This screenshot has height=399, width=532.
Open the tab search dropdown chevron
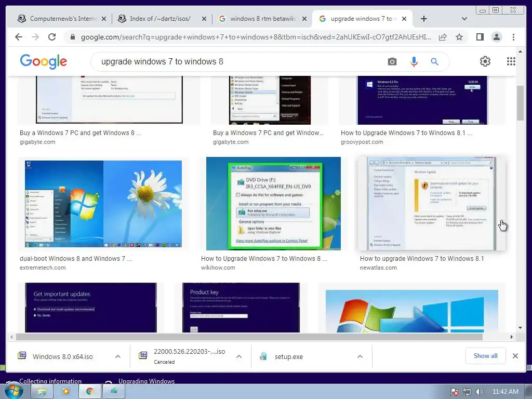(464, 19)
